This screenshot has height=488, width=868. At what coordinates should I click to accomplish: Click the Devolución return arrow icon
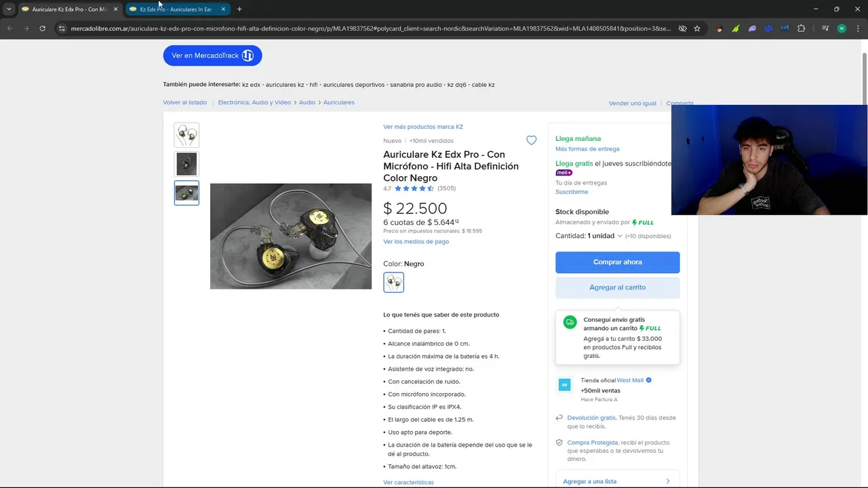click(559, 418)
